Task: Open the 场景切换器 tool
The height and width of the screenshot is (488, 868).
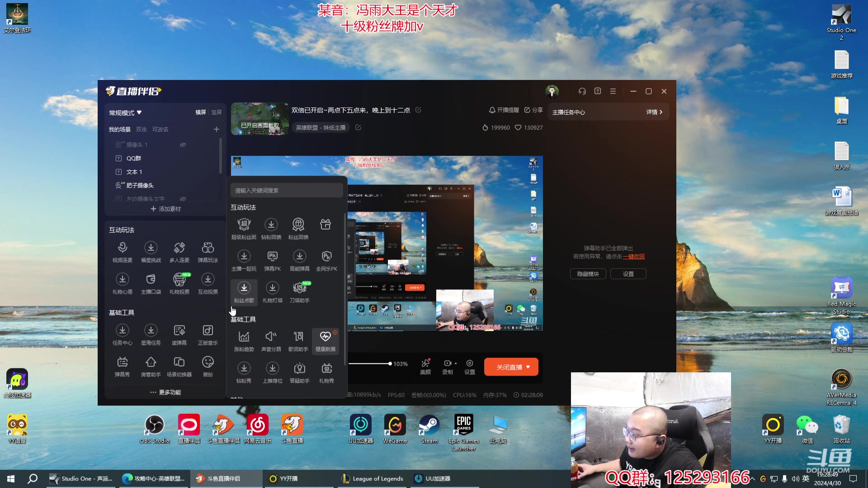Action: point(179,366)
